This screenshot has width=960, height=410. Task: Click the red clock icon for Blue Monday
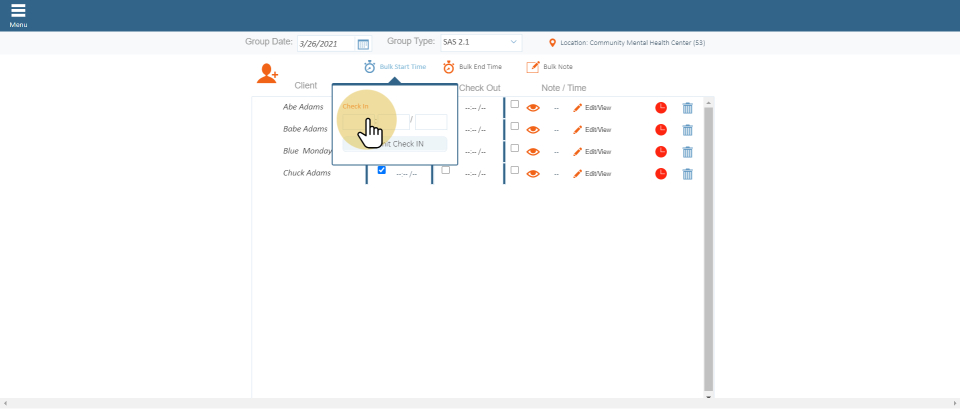(x=661, y=152)
